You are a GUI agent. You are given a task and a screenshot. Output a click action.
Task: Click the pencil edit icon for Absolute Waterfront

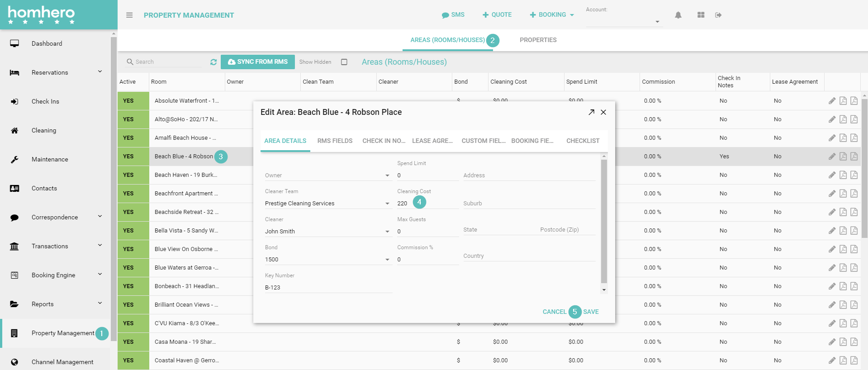(832, 101)
